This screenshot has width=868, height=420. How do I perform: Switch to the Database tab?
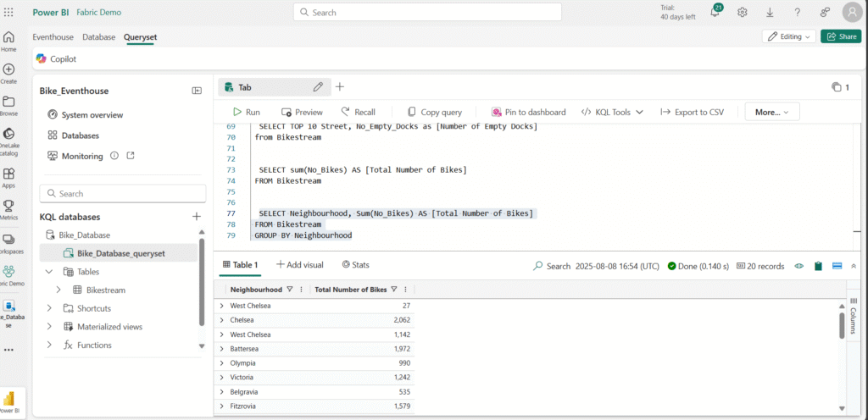coord(99,37)
